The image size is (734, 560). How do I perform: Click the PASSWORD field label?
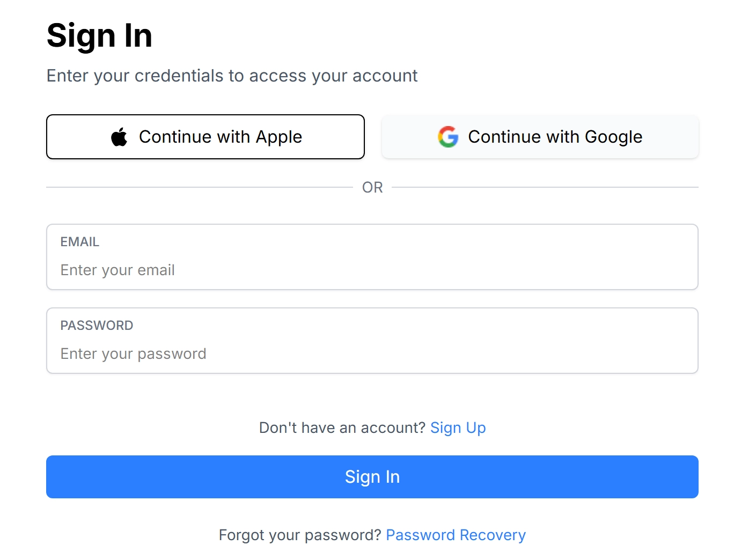(97, 326)
